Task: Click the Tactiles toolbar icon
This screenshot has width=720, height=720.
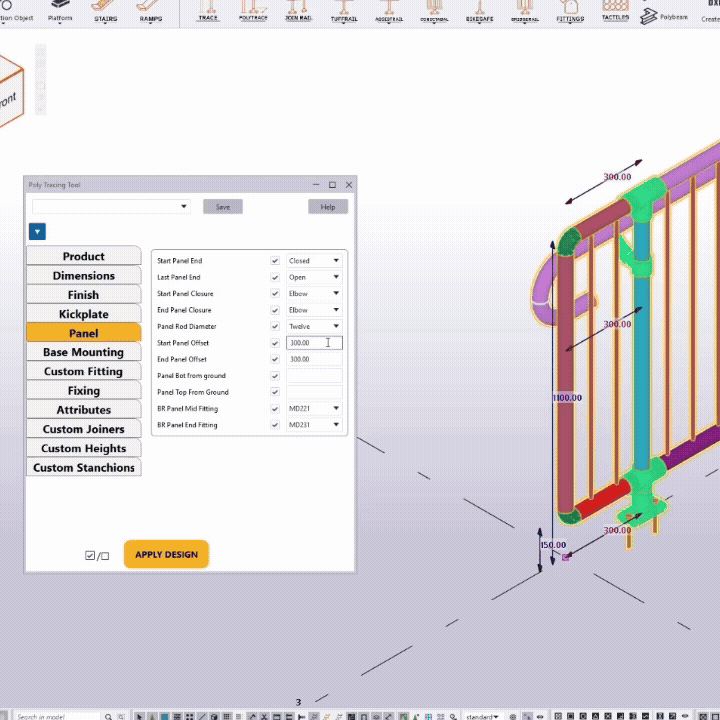Action: pos(616,12)
